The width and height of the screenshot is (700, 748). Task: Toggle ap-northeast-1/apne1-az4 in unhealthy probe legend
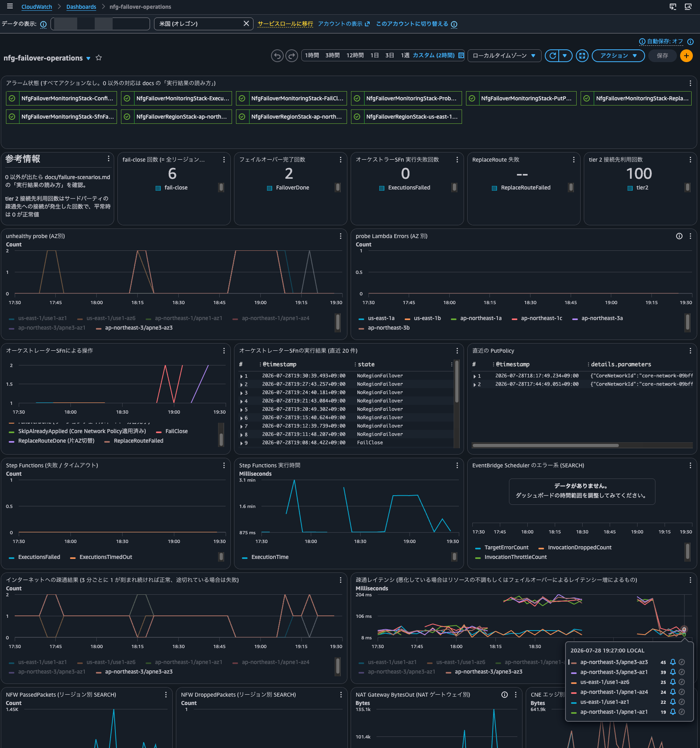click(x=271, y=318)
